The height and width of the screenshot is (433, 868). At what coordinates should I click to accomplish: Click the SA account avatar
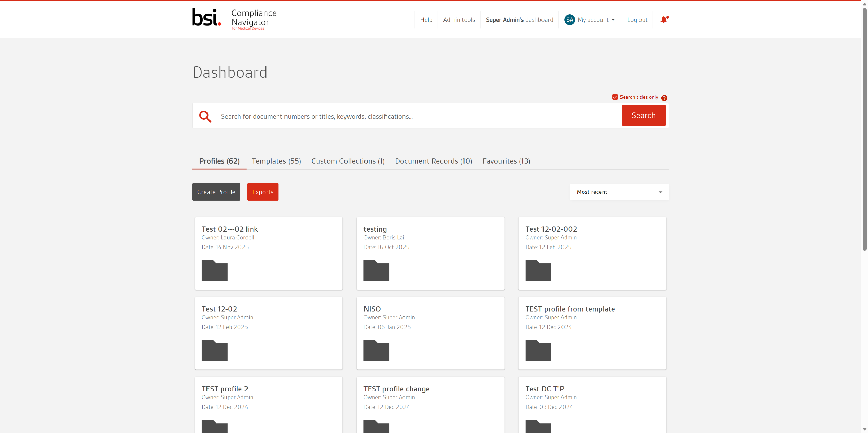570,20
